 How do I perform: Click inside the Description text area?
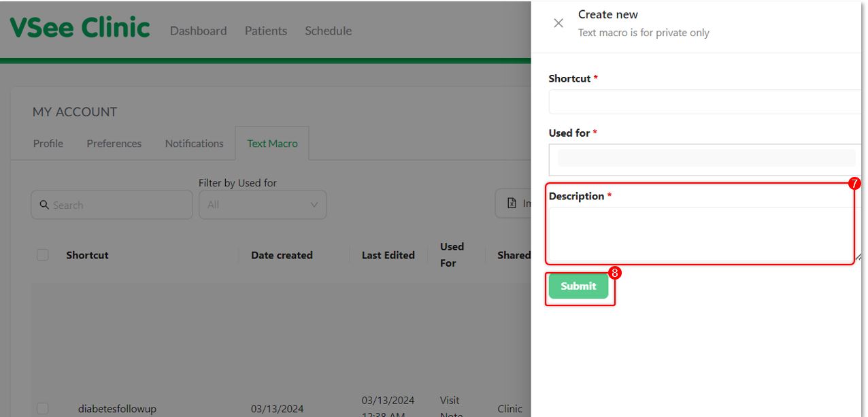[701, 233]
